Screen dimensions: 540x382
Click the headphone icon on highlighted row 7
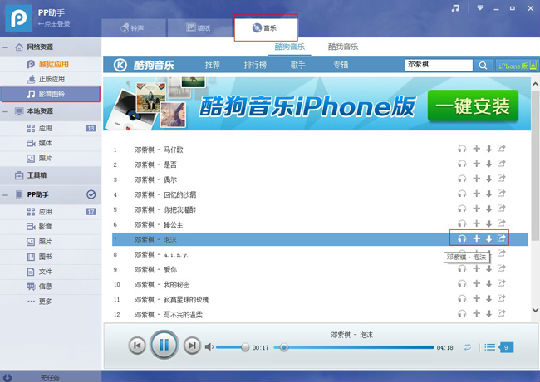coord(462,238)
